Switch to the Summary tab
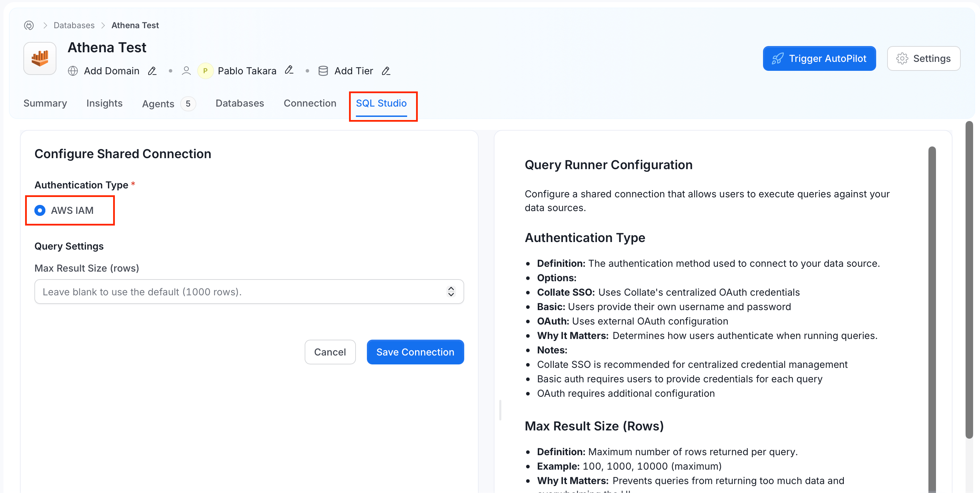Image resolution: width=980 pixels, height=493 pixels. [x=45, y=103]
